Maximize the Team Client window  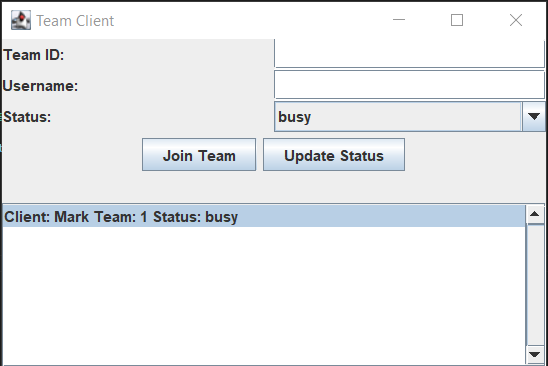457,20
